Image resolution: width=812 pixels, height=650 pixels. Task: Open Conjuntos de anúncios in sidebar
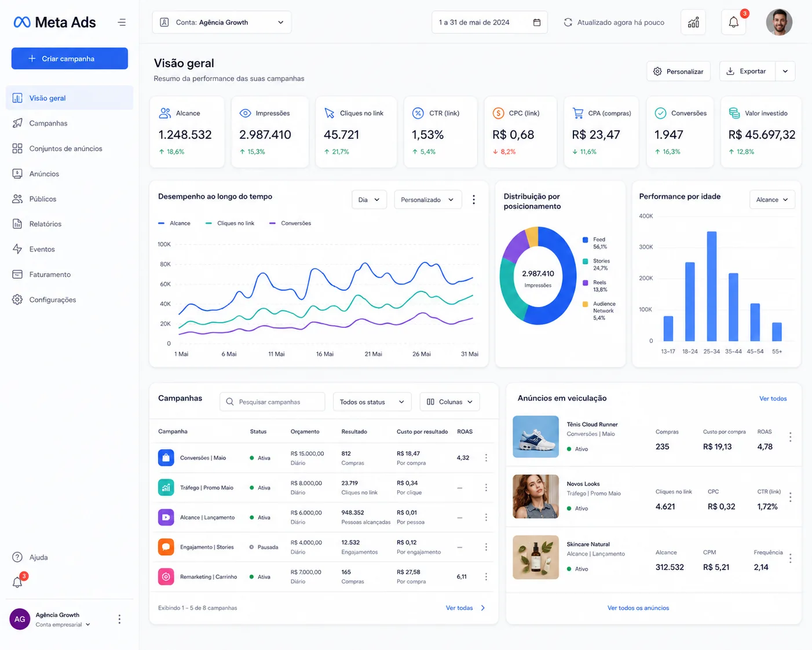click(x=70, y=148)
